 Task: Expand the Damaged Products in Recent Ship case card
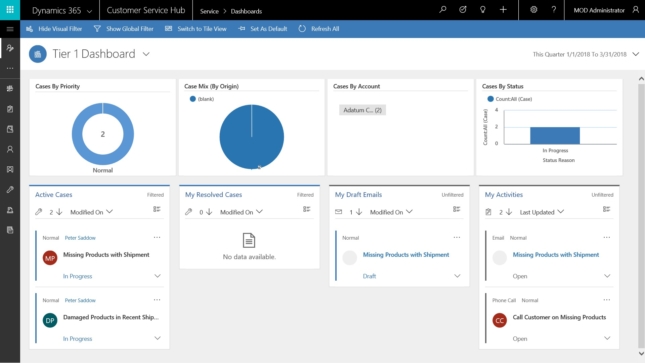157,338
